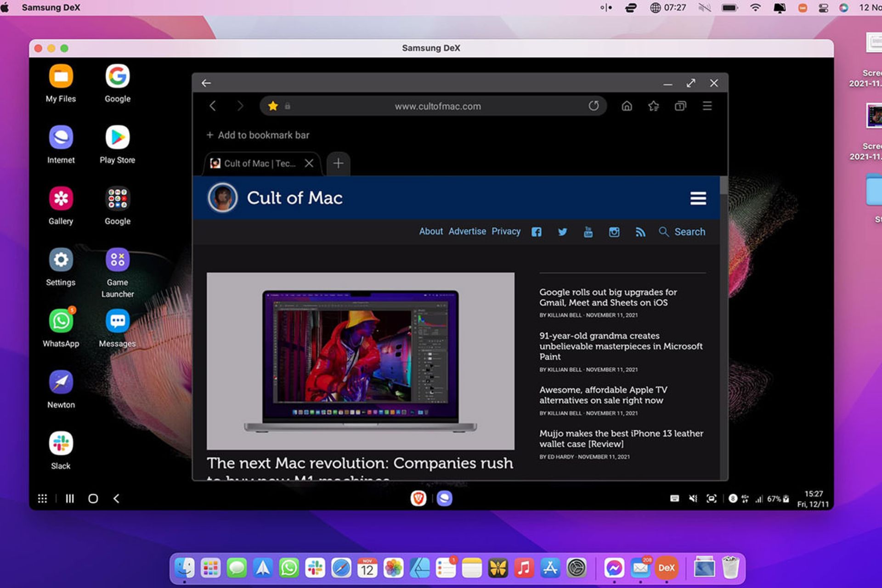Open the Game Launcher app

pyautogui.click(x=118, y=260)
